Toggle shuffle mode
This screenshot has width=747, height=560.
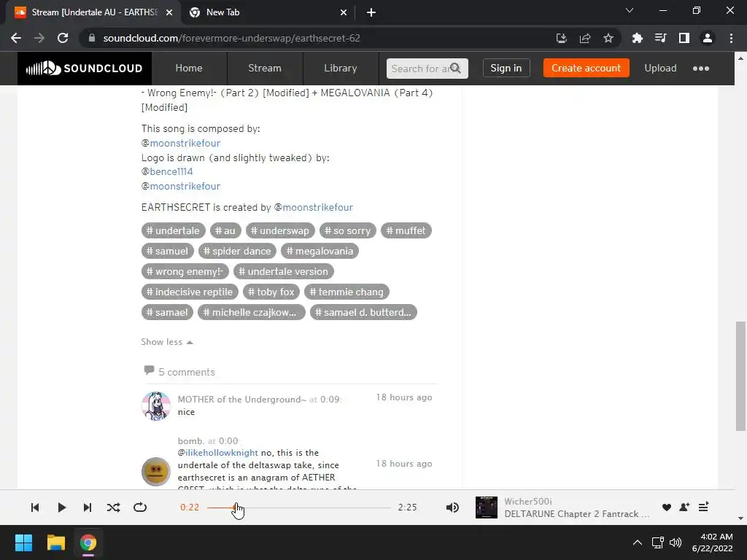click(113, 507)
